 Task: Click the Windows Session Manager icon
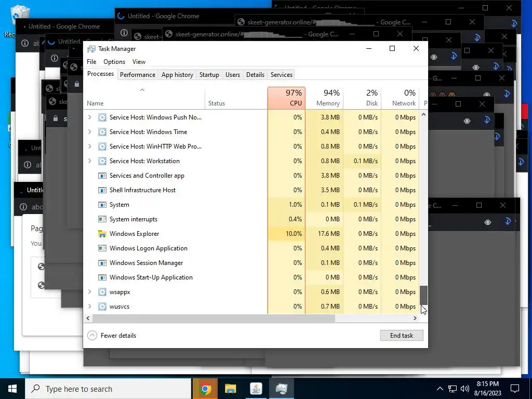coord(102,263)
